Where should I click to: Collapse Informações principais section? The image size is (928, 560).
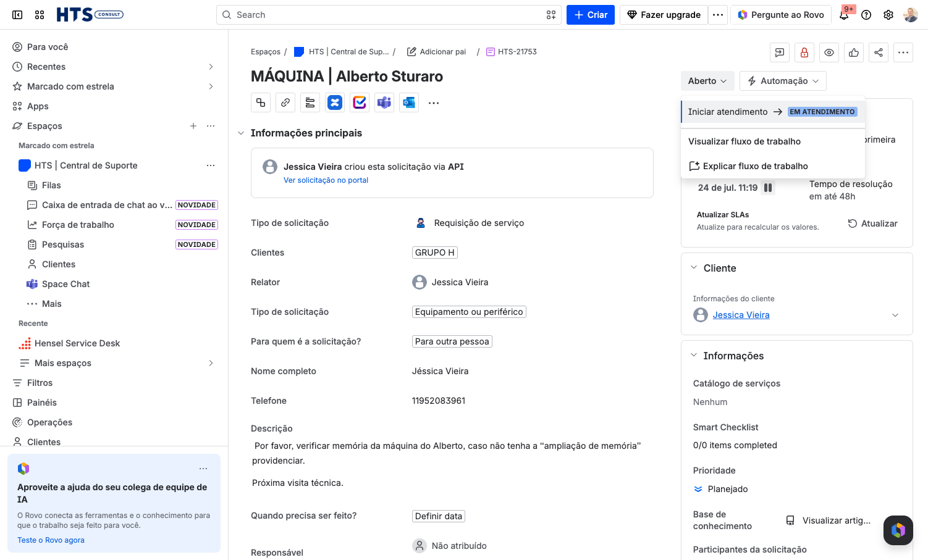pos(241,133)
